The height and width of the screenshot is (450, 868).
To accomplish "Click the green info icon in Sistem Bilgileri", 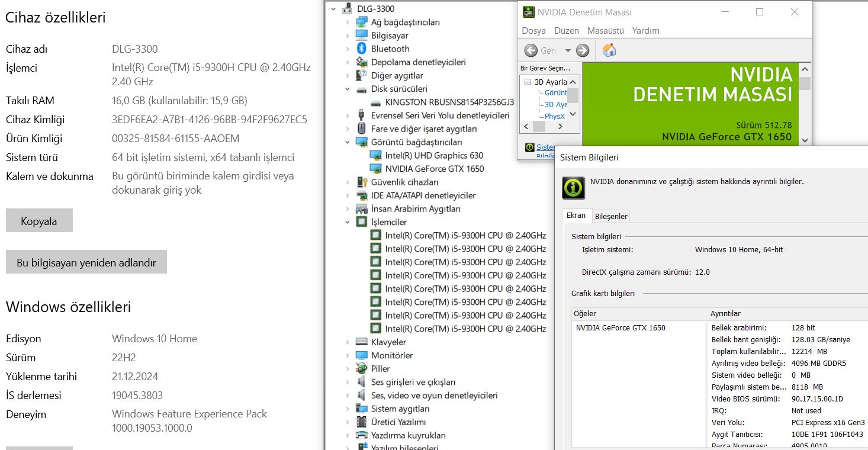I will coord(573,187).
